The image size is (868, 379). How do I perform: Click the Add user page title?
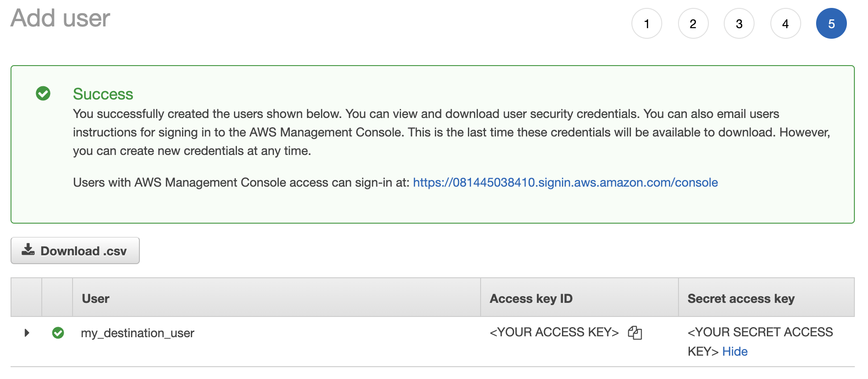coord(60,18)
